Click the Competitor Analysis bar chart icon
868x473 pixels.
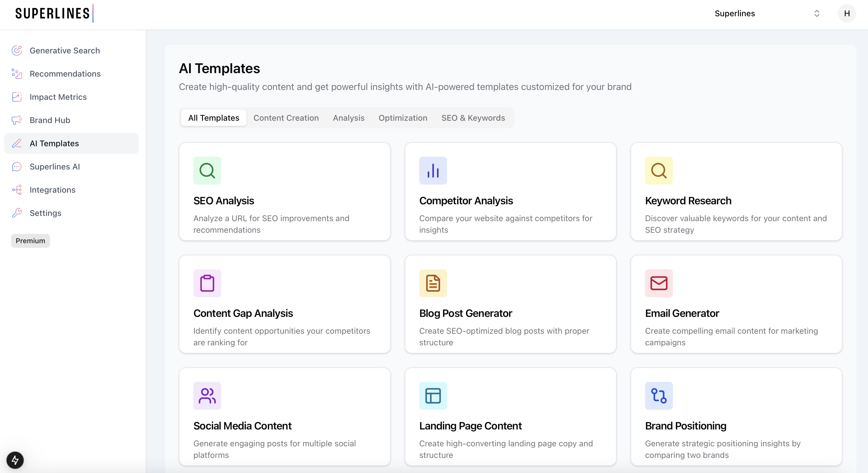pyautogui.click(x=433, y=170)
